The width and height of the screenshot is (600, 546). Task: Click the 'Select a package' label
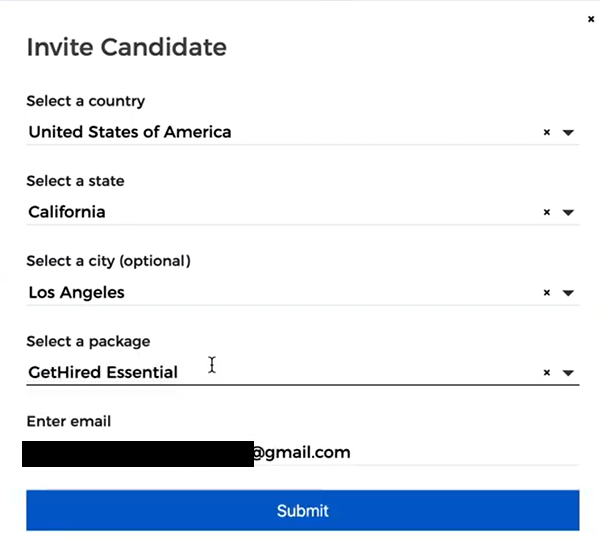88,341
